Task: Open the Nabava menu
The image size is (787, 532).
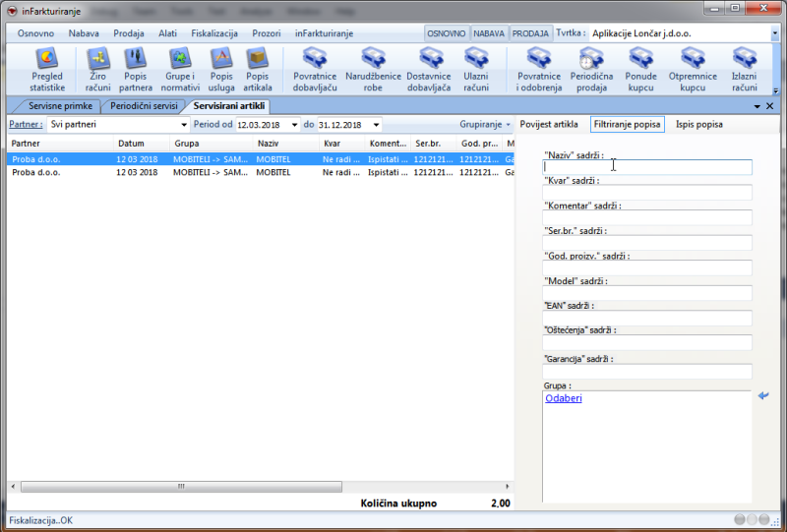Action: point(84,33)
